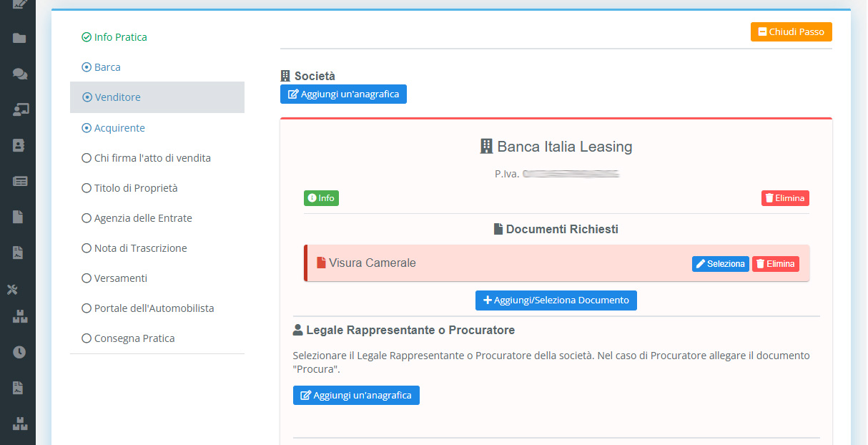Viewport: 868px width, 445px height.
Task: Open the tools wrench icon in the sidebar
Action: pyautogui.click(x=13, y=289)
